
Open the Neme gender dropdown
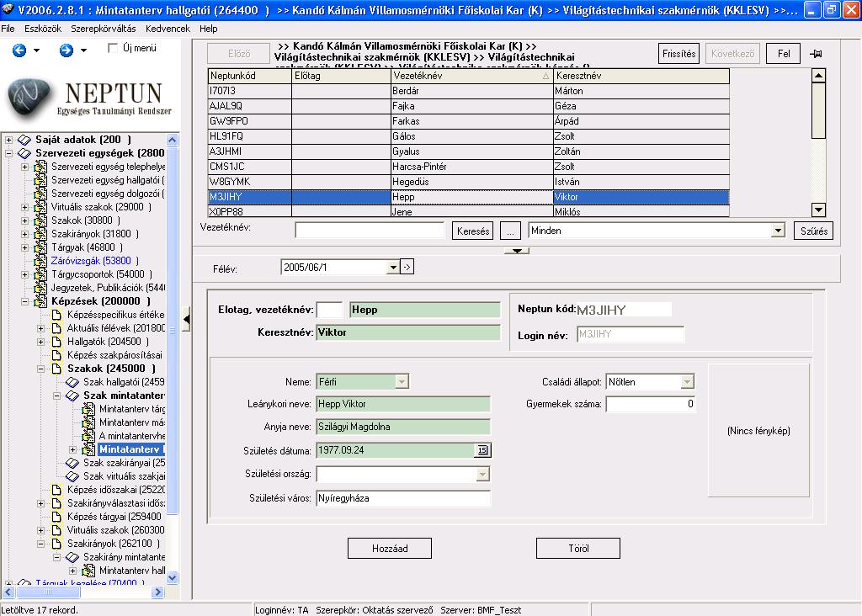pyautogui.click(x=402, y=381)
